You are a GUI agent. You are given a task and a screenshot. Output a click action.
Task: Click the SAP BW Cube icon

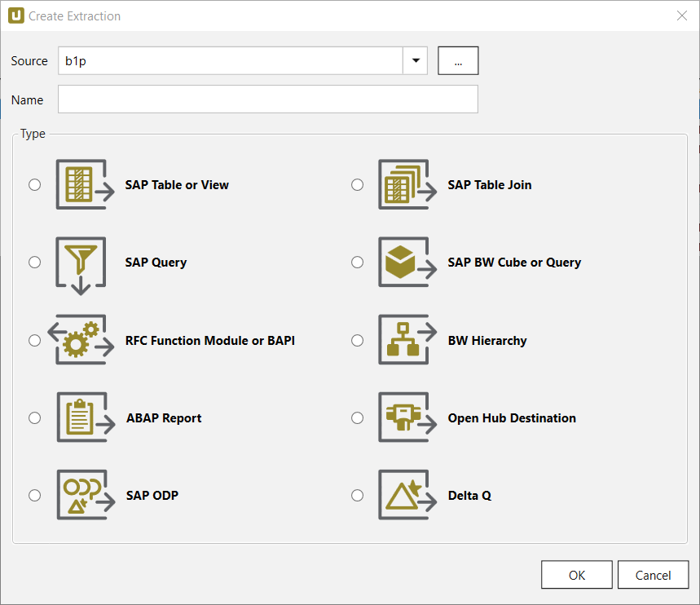click(407, 262)
